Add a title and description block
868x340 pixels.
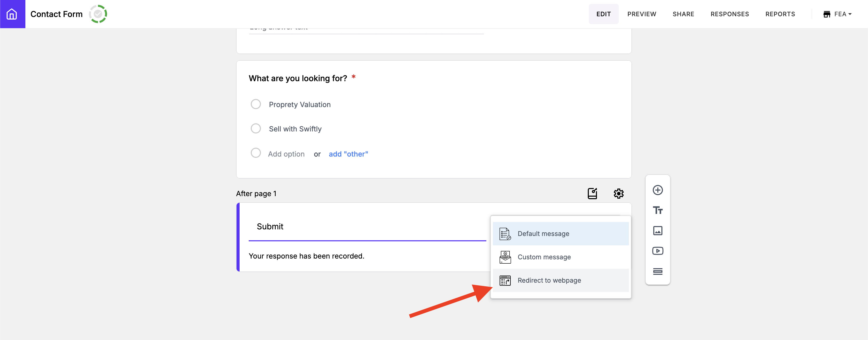657,210
